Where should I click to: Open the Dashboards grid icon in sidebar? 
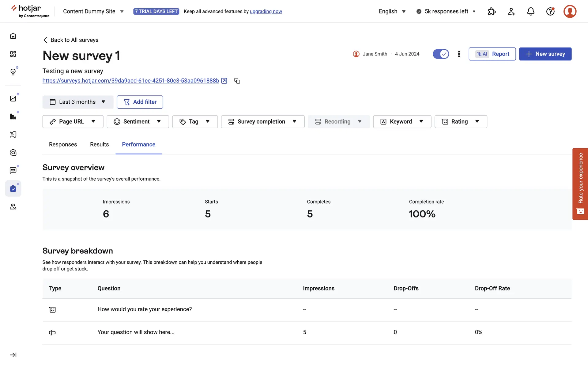pyautogui.click(x=13, y=54)
